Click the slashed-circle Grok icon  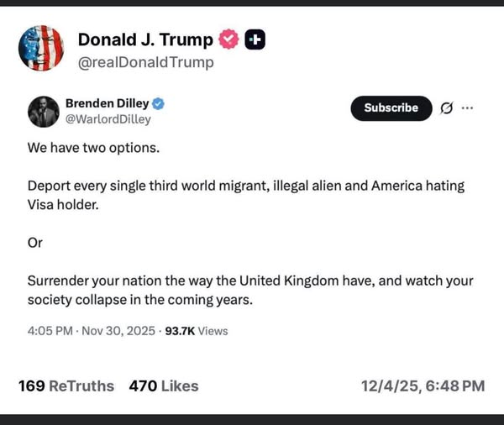(447, 108)
